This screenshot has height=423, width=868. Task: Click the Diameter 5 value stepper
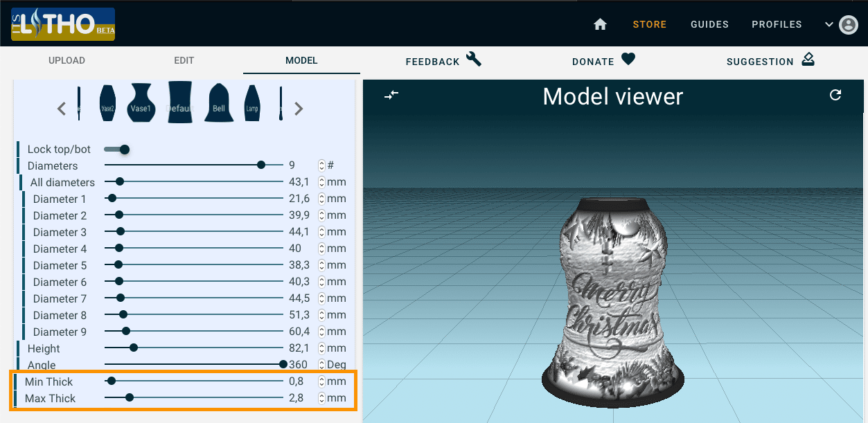[x=321, y=265]
